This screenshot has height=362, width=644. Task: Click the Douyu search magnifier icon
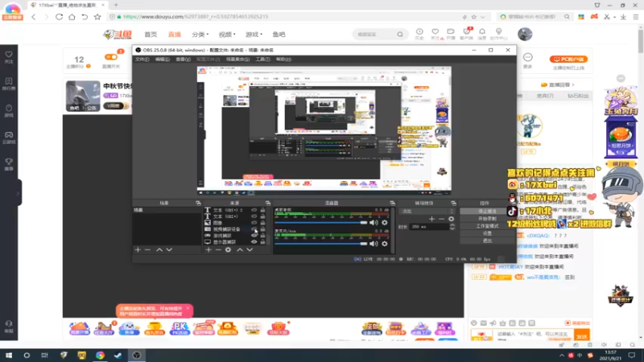click(x=400, y=35)
